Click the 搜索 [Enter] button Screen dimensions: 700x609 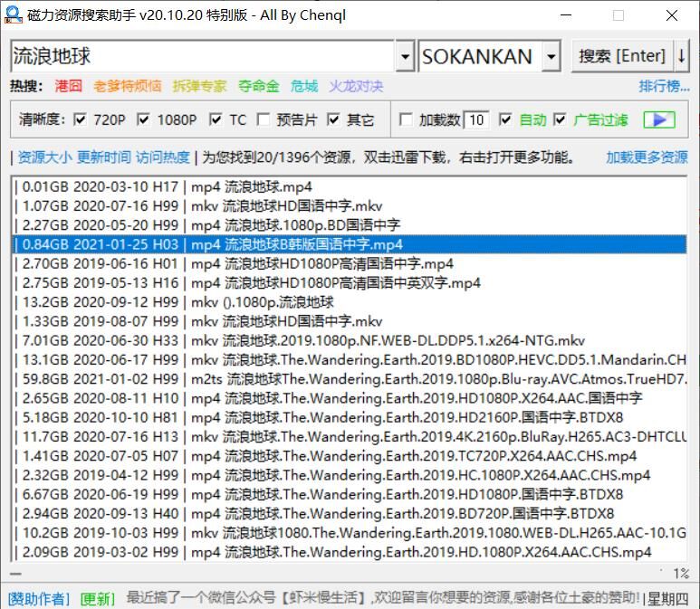pyautogui.click(x=621, y=56)
